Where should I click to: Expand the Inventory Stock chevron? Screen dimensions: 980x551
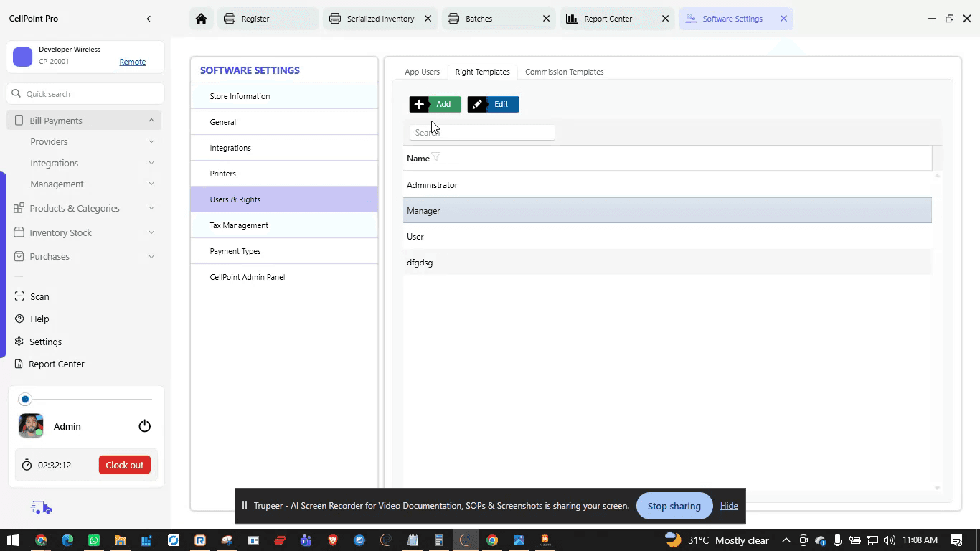click(151, 232)
